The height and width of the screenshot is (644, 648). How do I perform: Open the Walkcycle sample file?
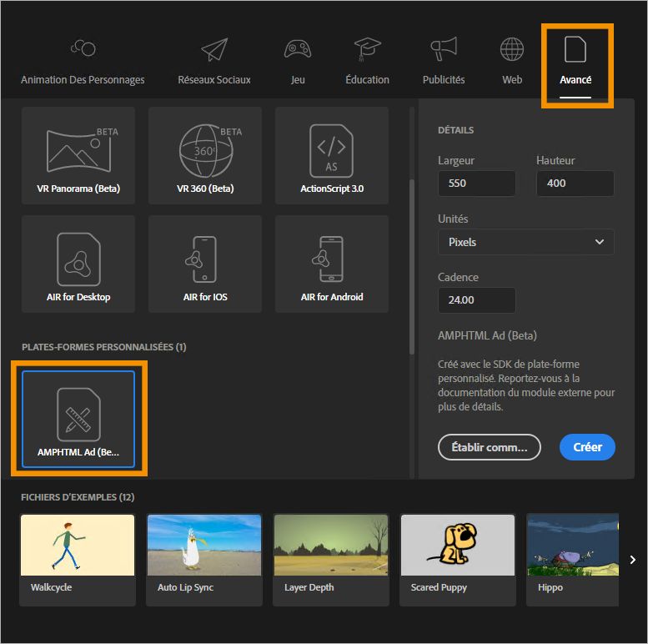78,560
